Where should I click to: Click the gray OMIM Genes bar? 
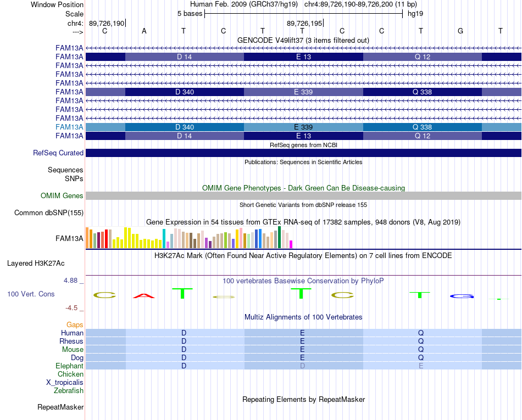303,196
